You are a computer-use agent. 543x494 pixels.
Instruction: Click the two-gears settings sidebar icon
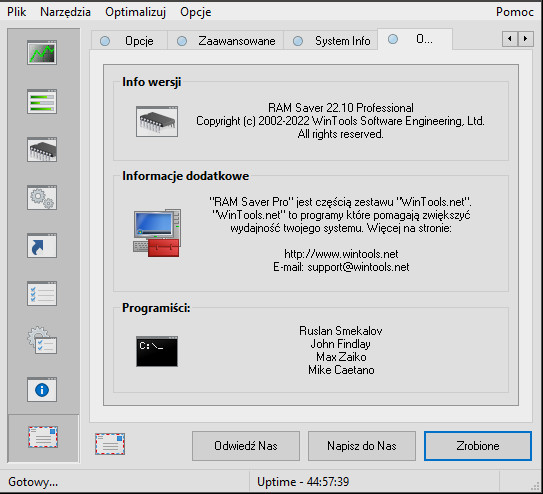point(42,197)
